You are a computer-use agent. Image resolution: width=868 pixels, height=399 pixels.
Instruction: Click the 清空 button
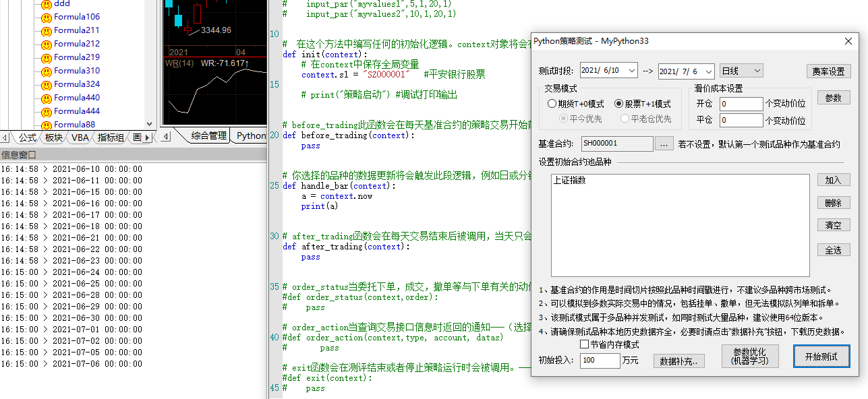834,225
